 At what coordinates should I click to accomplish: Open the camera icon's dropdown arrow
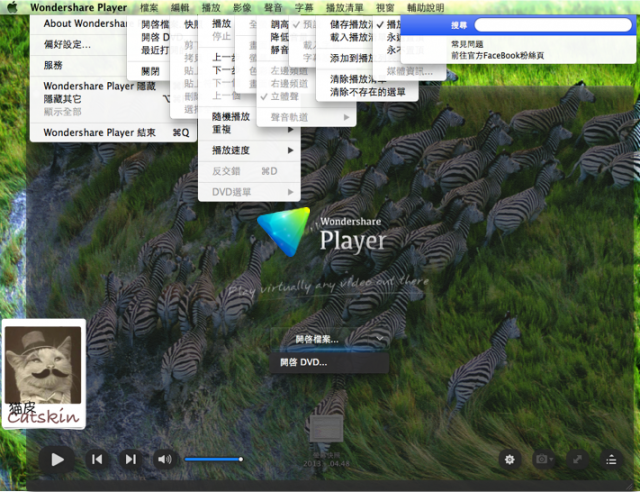(551, 460)
